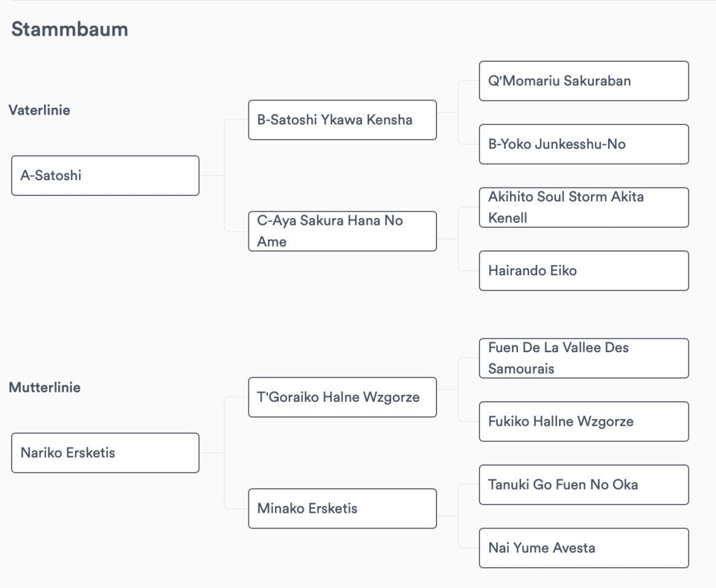This screenshot has width=716, height=588.
Task: Click connector right of Minako Ersketis
Action: 447,516
